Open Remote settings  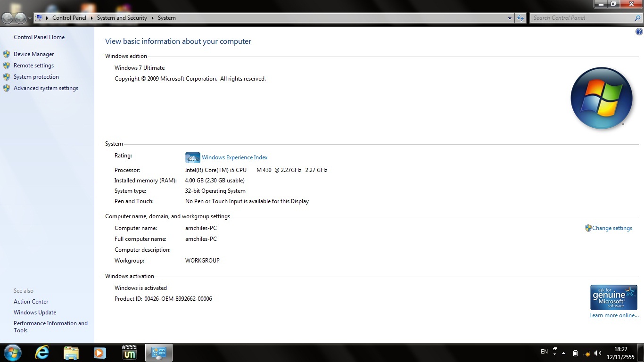[x=33, y=66]
